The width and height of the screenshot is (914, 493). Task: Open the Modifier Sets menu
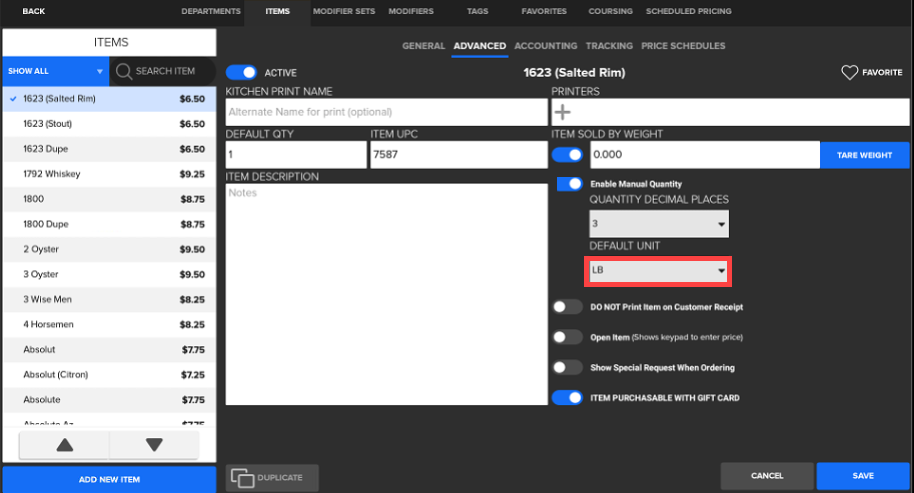[x=342, y=11]
